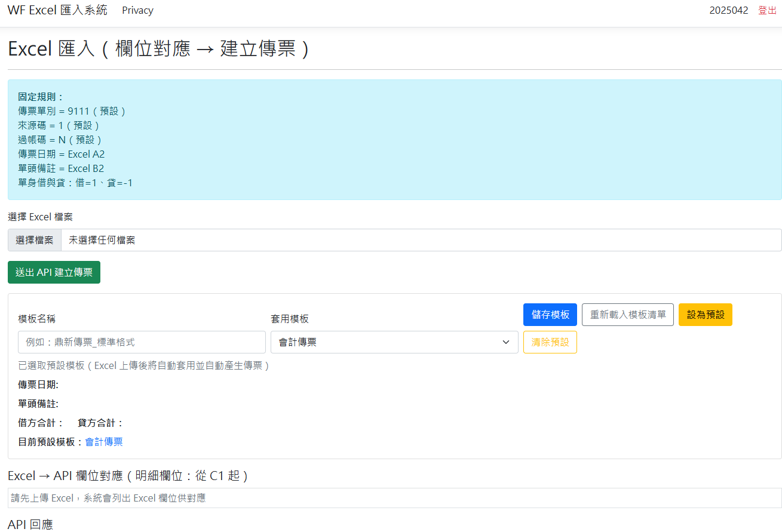
Task: Click the 選擇檔案 file picker button
Action: pyautogui.click(x=34, y=239)
